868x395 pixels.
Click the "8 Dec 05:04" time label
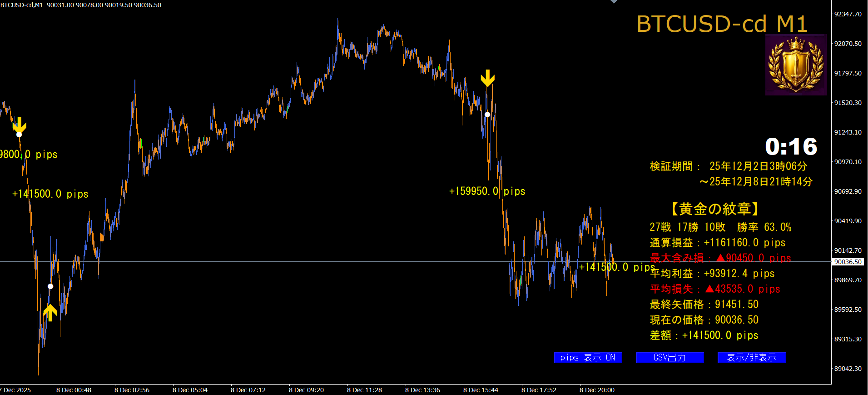[x=190, y=390]
